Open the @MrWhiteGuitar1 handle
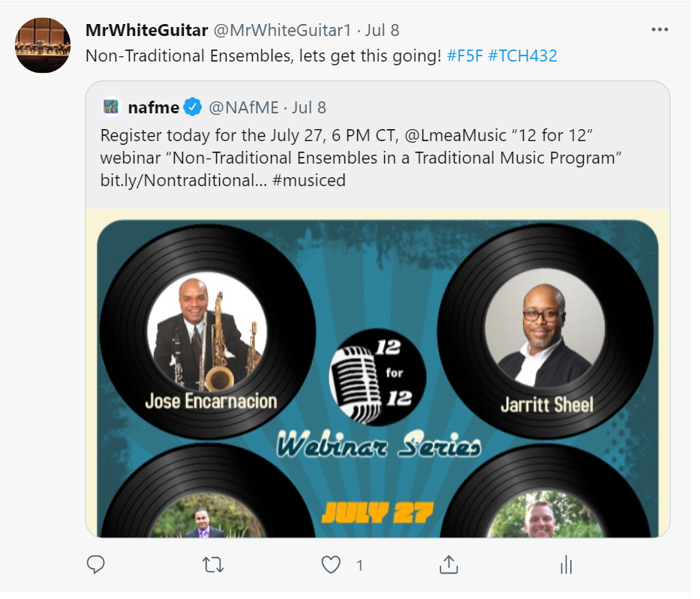 [282, 30]
